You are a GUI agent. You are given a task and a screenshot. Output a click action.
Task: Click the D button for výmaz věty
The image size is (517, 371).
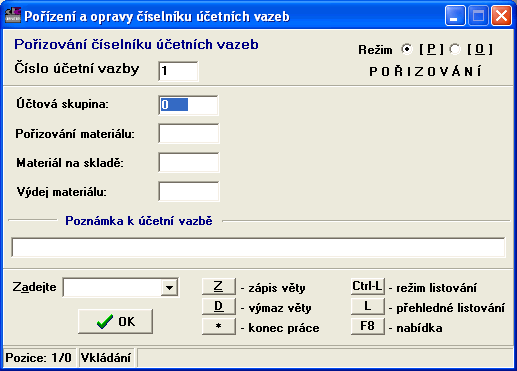click(218, 306)
